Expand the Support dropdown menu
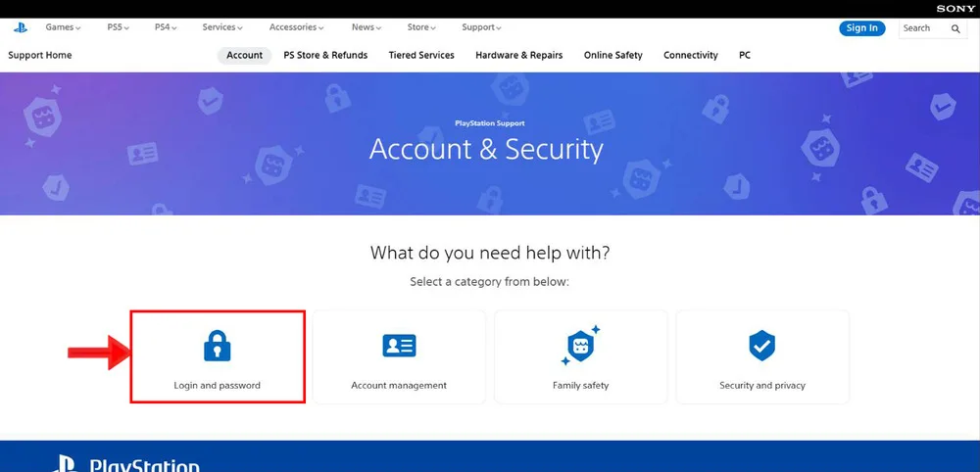Image resolution: width=980 pixels, height=472 pixels. point(481,27)
